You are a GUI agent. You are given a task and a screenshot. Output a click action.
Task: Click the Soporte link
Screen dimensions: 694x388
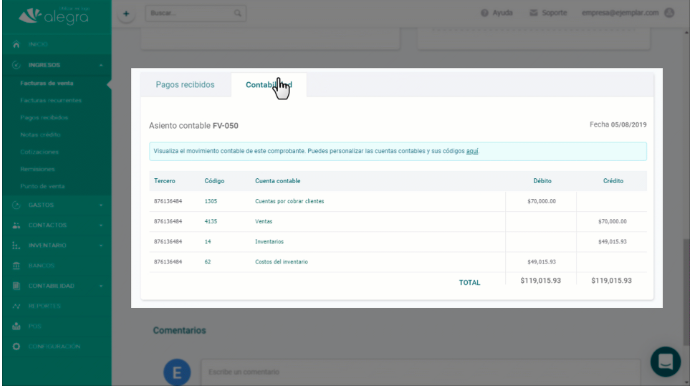pyautogui.click(x=554, y=13)
